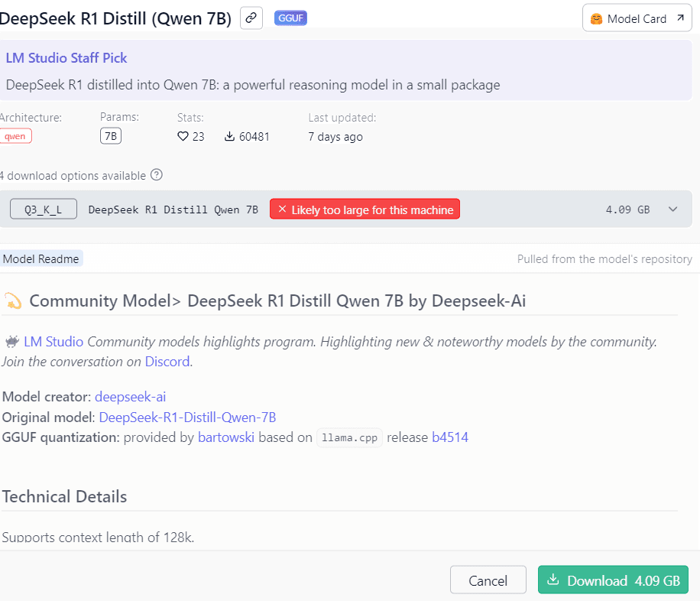The height and width of the screenshot is (601, 700).
Task: Download the 4.09 GB model
Action: pyautogui.click(x=613, y=580)
